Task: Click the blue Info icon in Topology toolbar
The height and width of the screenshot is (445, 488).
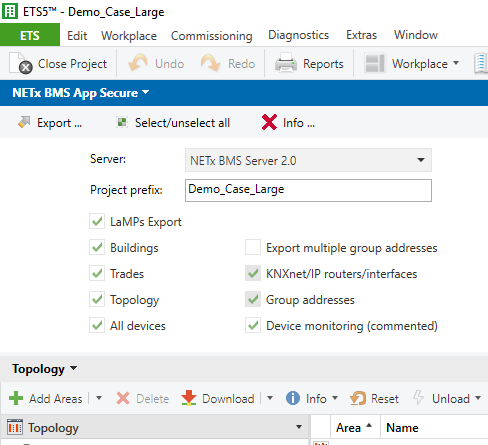Action: tap(293, 398)
